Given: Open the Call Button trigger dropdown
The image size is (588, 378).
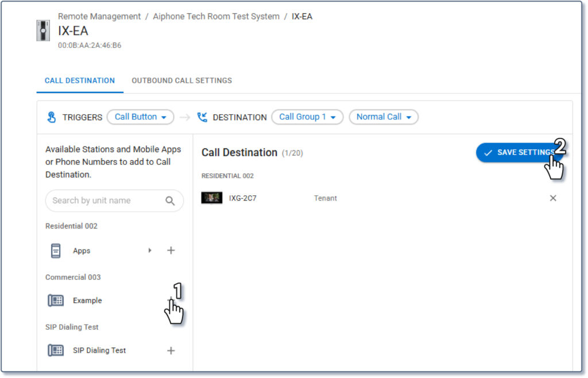Looking at the screenshot, I should click(x=140, y=117).
